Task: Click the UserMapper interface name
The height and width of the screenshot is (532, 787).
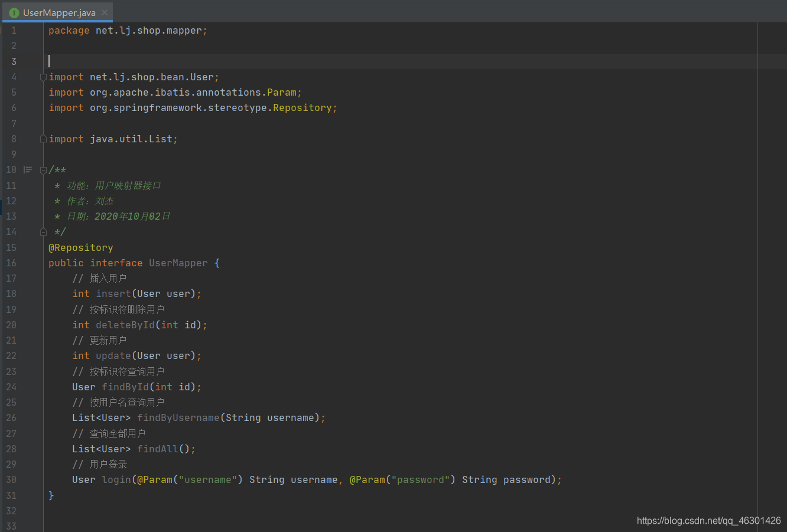Action: coord(178,263)
